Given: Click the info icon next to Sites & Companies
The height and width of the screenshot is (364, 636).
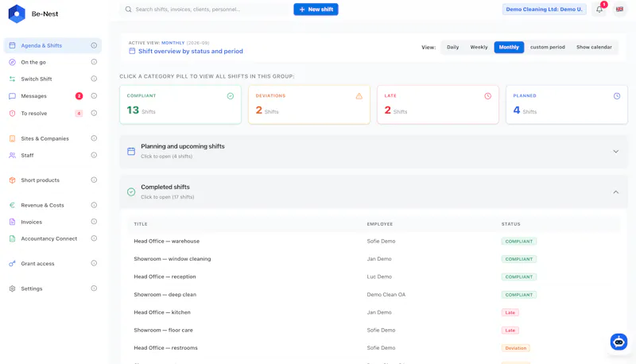Looking at the screenshot, I should (94, 138).
